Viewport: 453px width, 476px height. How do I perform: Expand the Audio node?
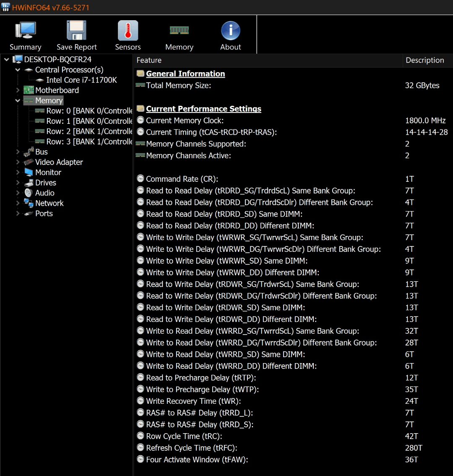[x=18, y=193]
